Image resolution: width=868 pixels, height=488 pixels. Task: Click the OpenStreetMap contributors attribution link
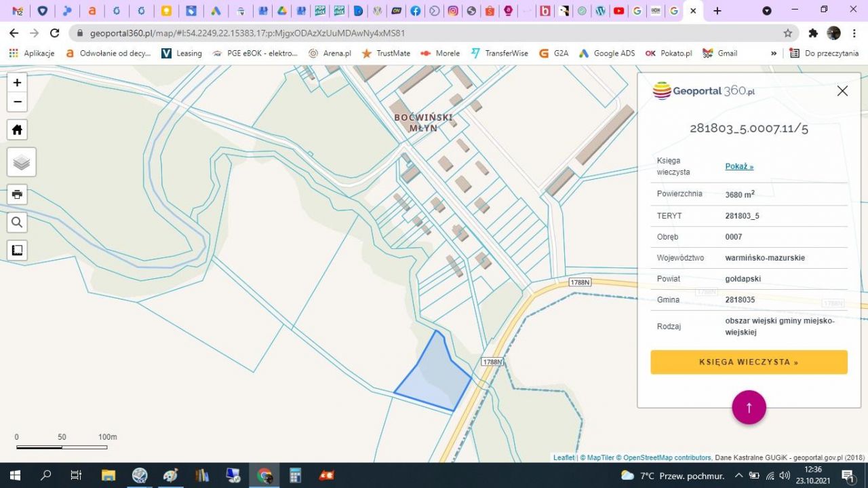tap(667, 457)
